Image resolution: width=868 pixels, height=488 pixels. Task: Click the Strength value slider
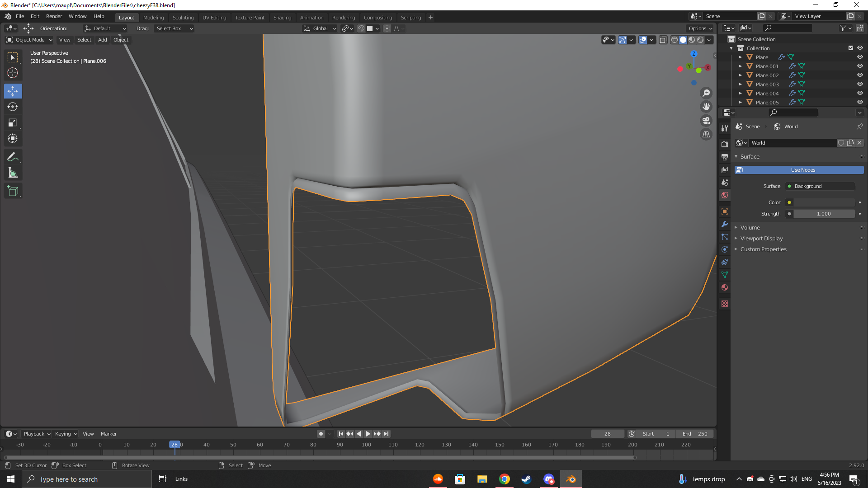coord(824,214)
